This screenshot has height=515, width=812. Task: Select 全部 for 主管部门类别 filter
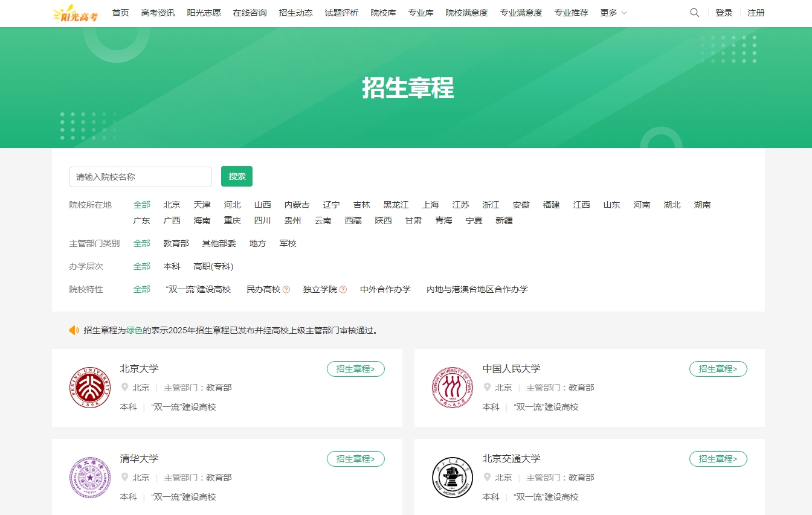[x=142, y=244]
